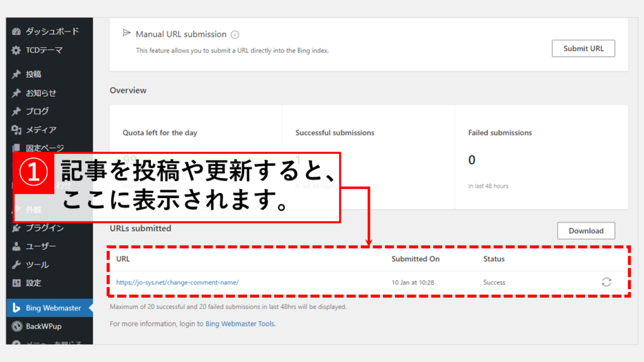Image resolution: width=644 pixels, height=362 pixels.
Task: Open the 固定ページ menu item
Action: [x=45, y=148]
